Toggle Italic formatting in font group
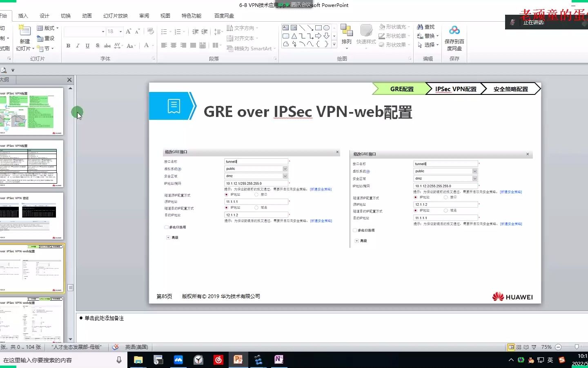Image resolution: width=588 pixels, height=368 pixels. pos(78,46)
